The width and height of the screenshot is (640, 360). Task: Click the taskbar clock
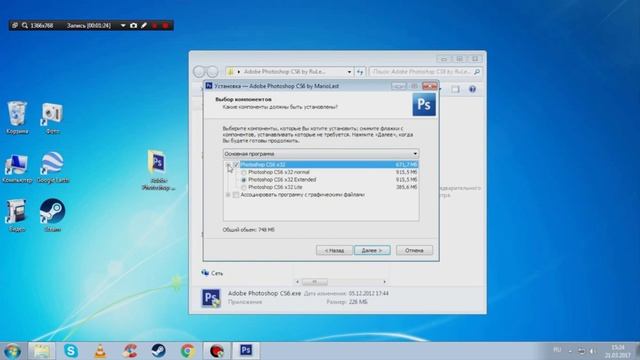(x=618, y=351)
